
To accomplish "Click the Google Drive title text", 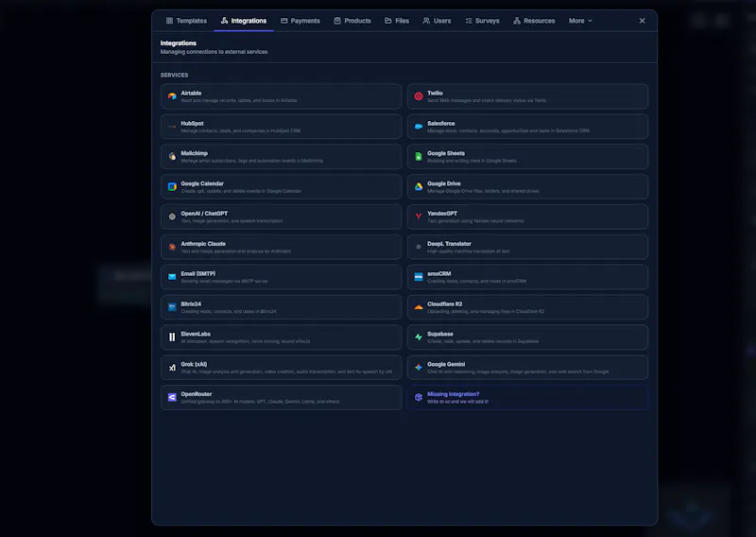I will pos(444,183).
